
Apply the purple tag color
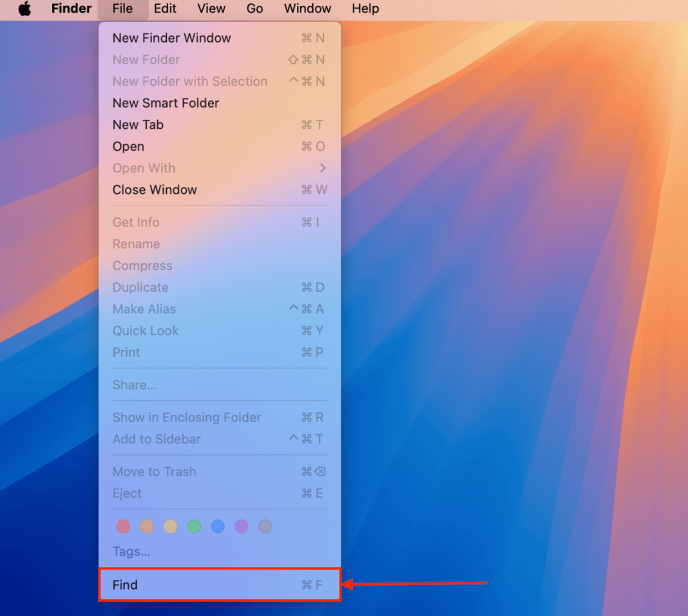point(242,526)
